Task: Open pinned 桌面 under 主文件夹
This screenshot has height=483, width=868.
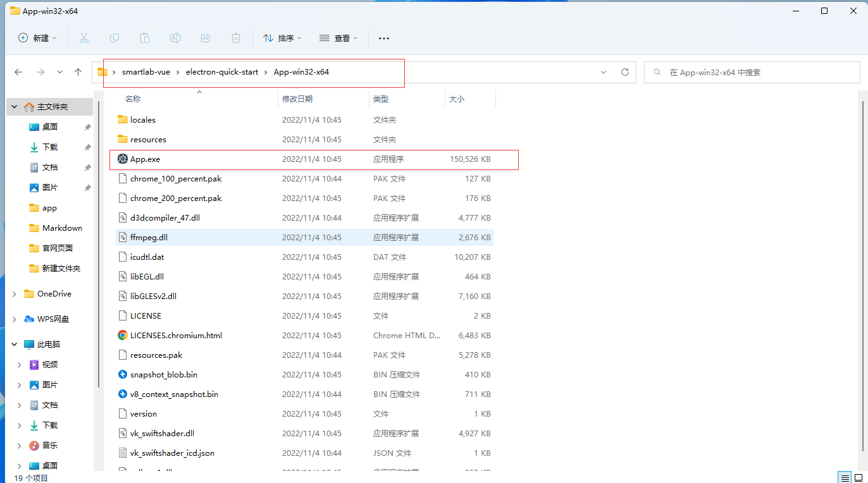Action: 50,127
